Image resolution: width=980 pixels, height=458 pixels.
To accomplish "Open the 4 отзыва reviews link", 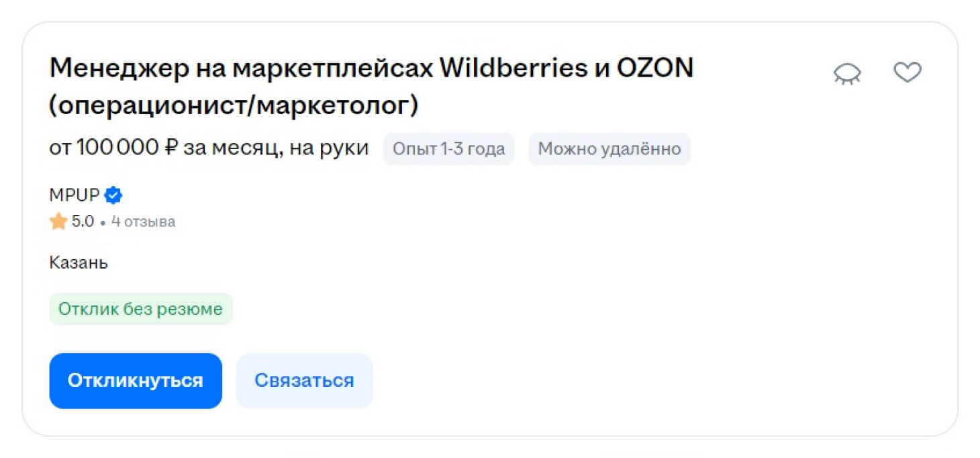I will click(144, 222).
